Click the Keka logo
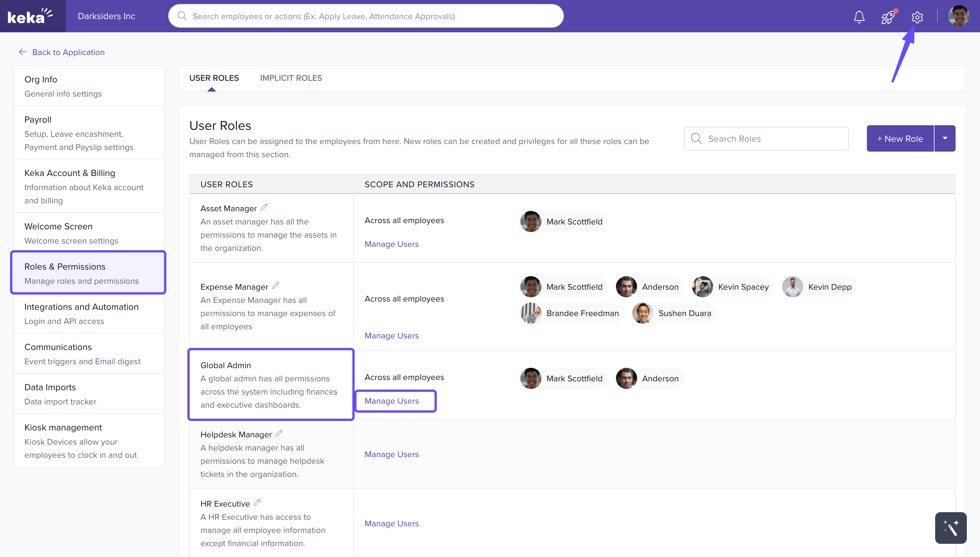The image size is (980, 557). (30, 16)
